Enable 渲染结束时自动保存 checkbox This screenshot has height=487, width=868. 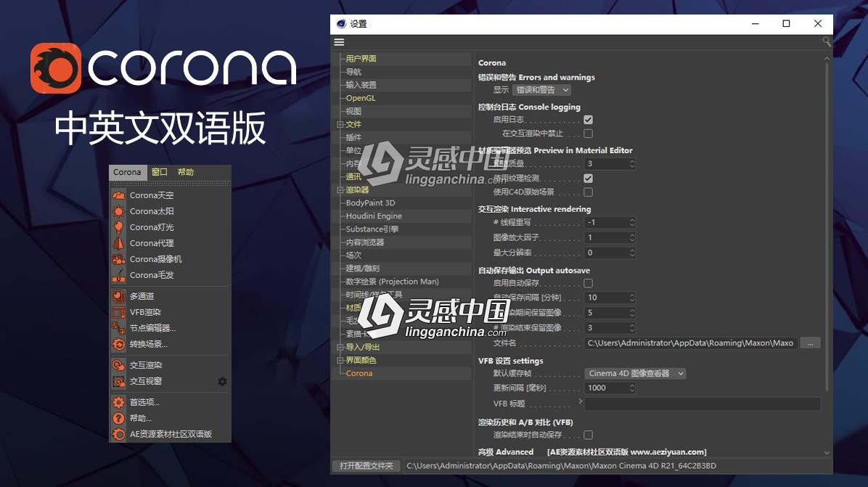click(588, 435)
